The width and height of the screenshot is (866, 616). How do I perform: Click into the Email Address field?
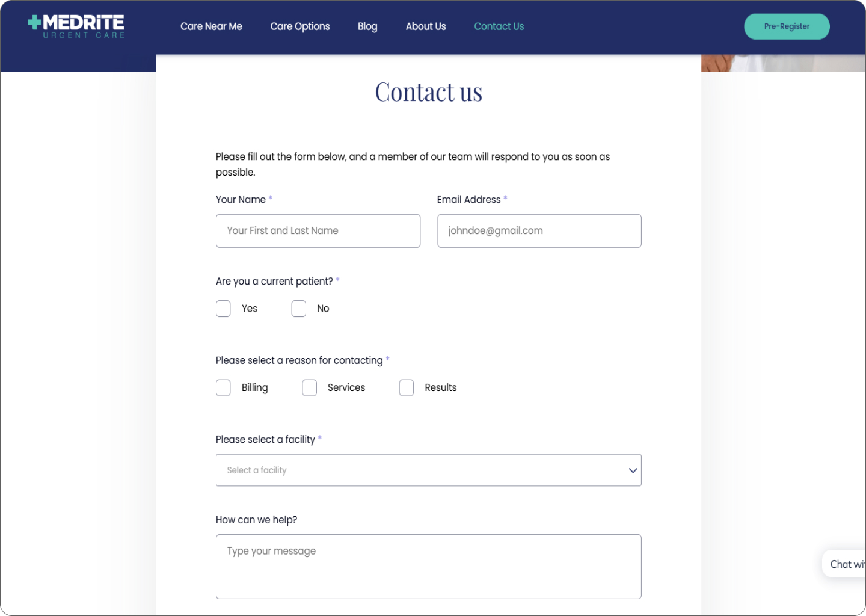coord(539,231)
